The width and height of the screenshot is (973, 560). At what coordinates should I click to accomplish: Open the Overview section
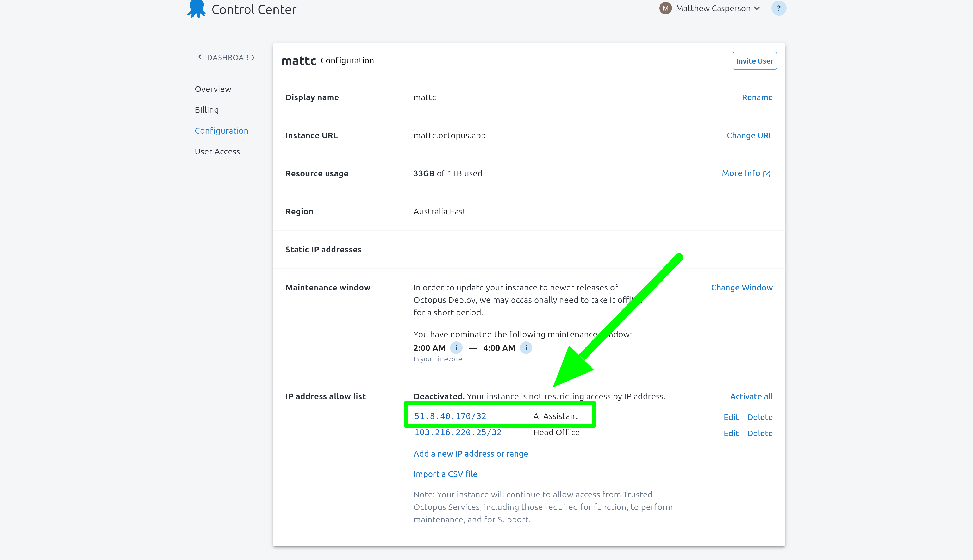coord(213,89)
